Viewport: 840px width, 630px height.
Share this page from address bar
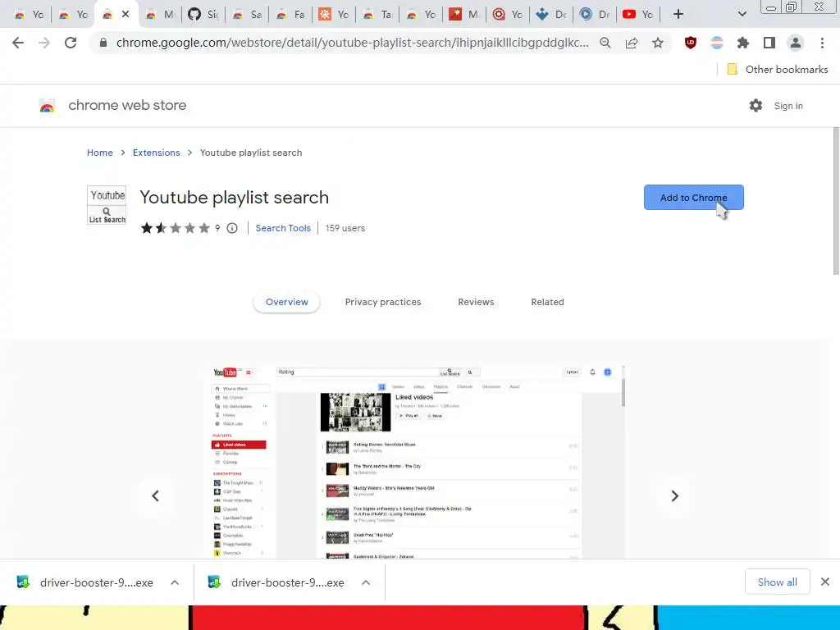(x=632, y=43)
